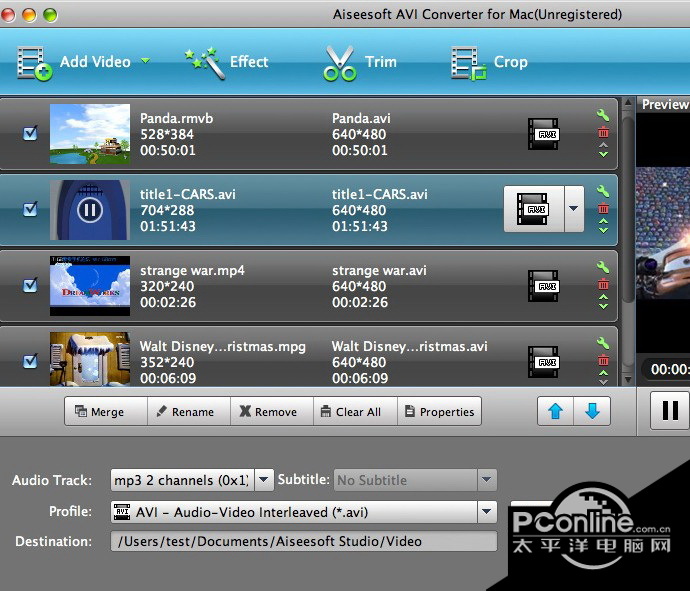The image size is (690, 591).
Task: Click AVI format button for title1-CARS.avi
Action: coord(533,209)
